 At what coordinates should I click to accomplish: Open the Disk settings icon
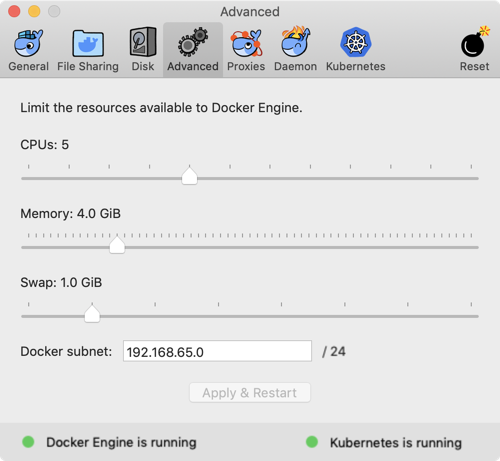click(x=143, y=42)
